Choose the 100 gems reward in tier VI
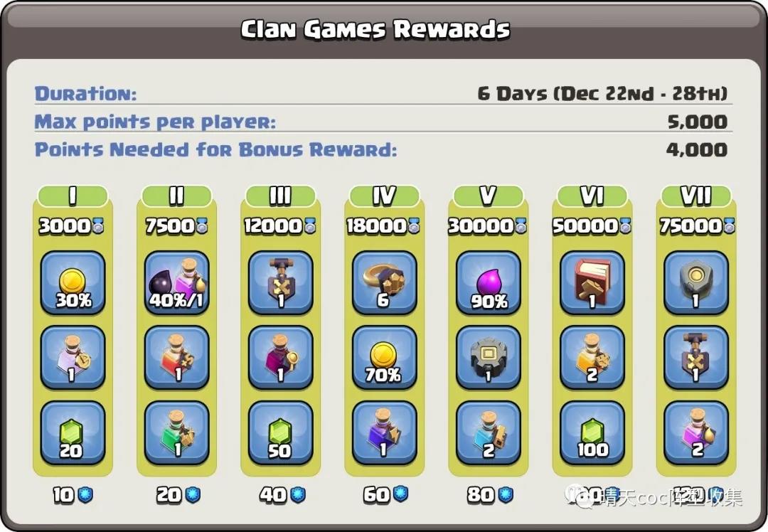Viewport: 768px width, 532px height. click(x=592, y=432)
